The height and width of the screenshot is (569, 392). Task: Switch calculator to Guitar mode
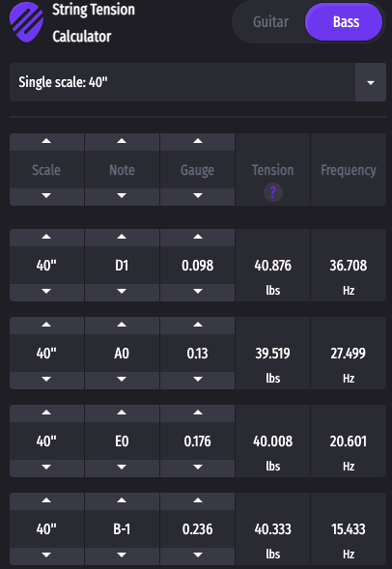[x=270, y=22]
